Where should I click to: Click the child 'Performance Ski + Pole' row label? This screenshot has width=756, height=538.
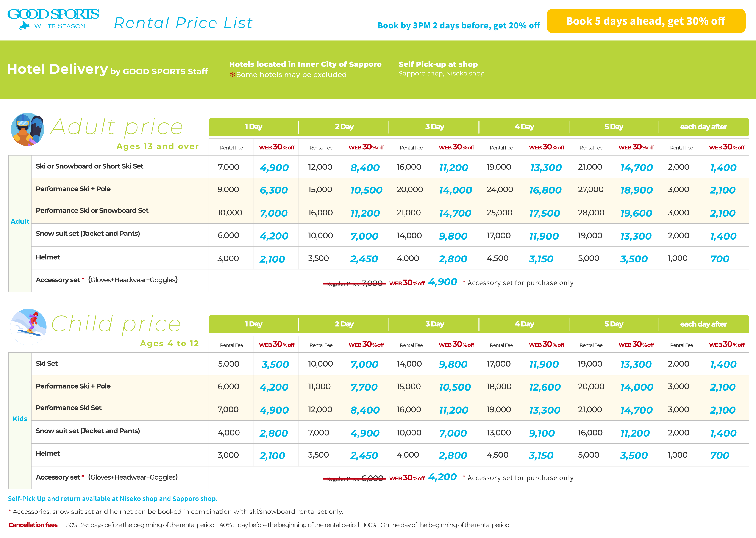pos(73,386)
